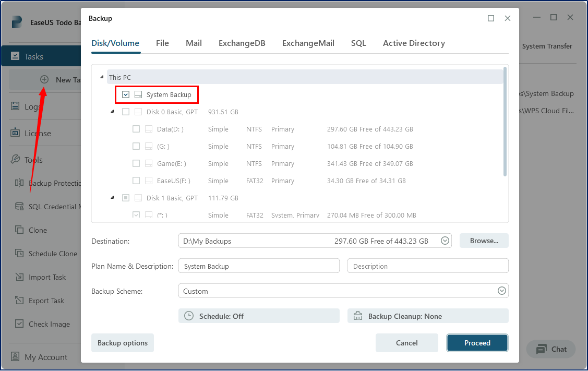588x371 pixels.
Task: Open the Destination path dropdown arrow
Action: tap(445, 241)
